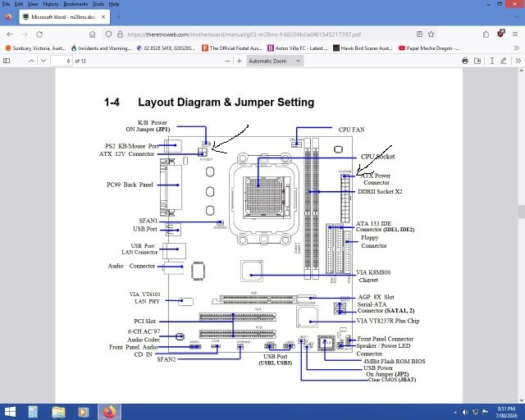
Task: Open File Explorer from the taskbar
Action: [58, 412]
